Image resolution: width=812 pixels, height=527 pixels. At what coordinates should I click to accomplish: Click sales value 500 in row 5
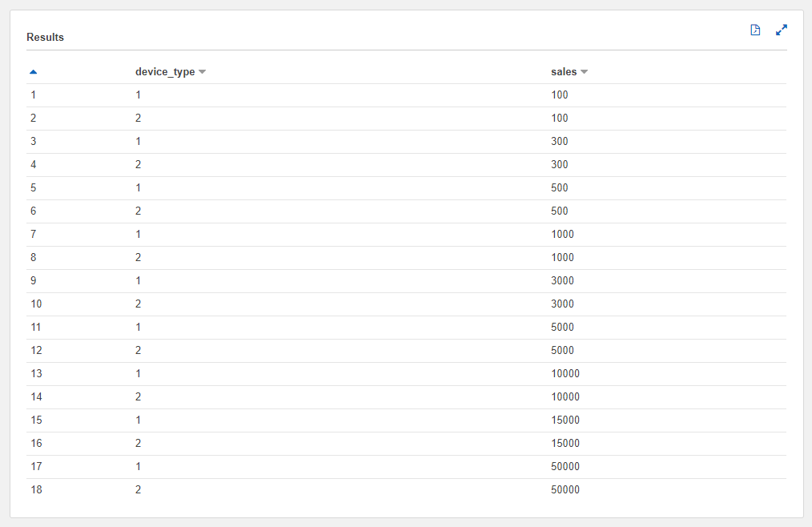[x=559, y=187]
